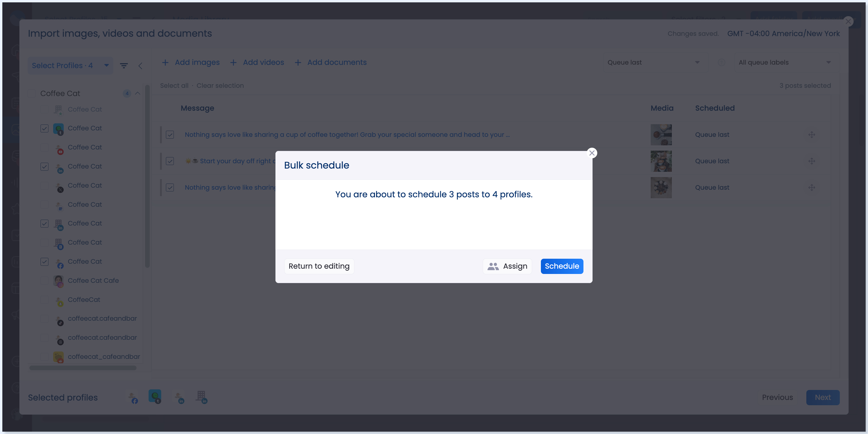
Task: Click the Reddit coffeecat_cafeandbar avatar icon
Action: (x=59, y=357)
